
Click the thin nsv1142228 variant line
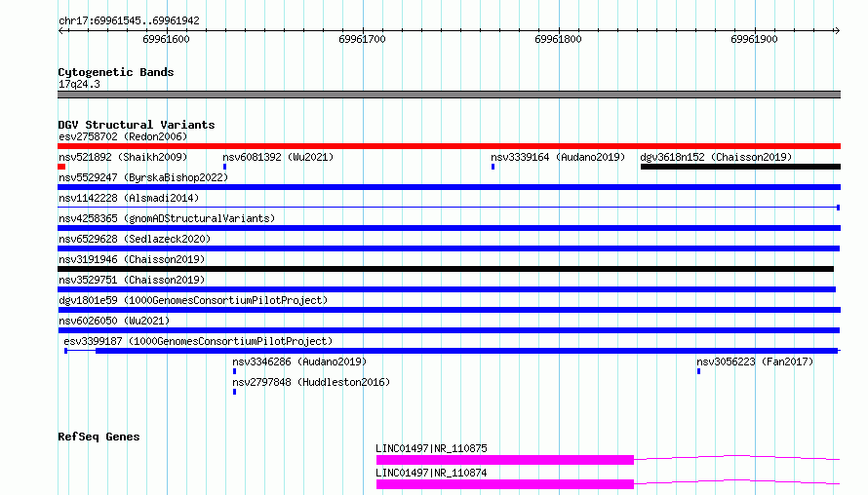449,208
